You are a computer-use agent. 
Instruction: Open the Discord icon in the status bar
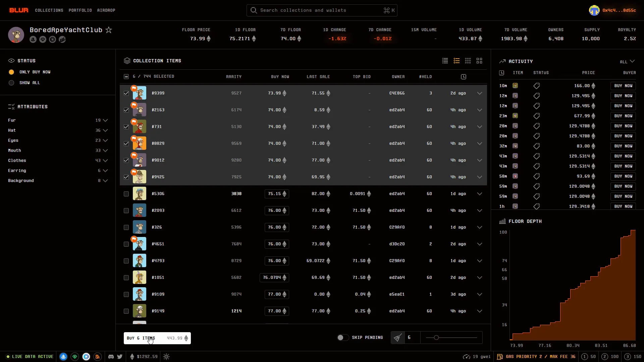coord(111,357)
